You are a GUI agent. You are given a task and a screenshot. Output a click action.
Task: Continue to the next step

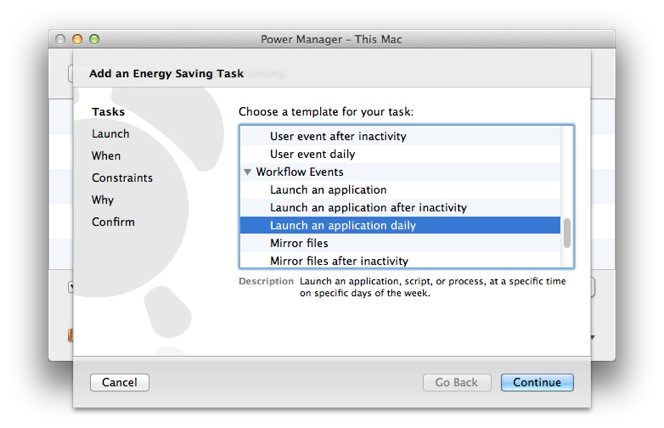pyautogui.click(x=537, y=382)
